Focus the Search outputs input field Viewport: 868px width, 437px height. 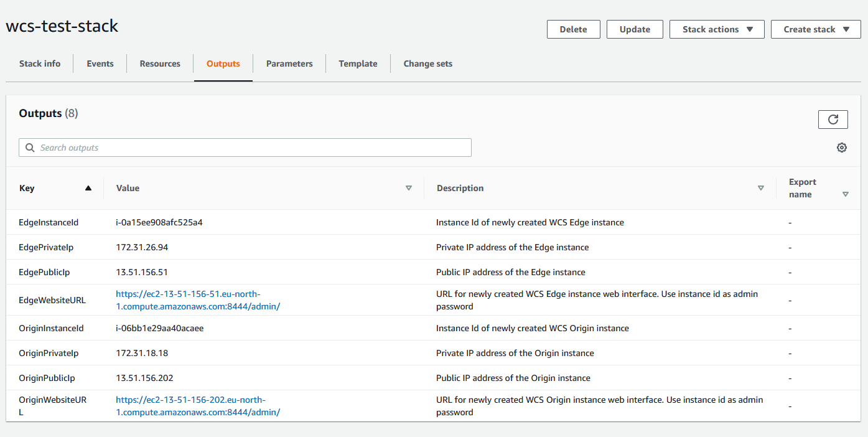[249, 148]
